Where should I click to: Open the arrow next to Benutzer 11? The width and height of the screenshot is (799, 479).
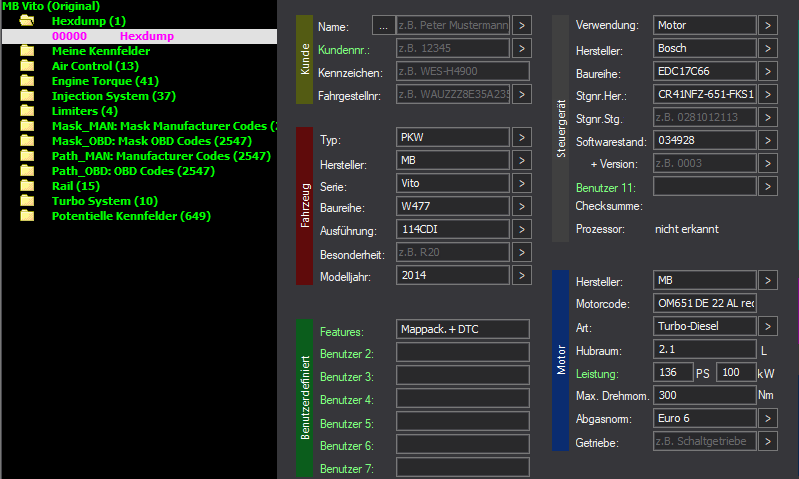768,187
